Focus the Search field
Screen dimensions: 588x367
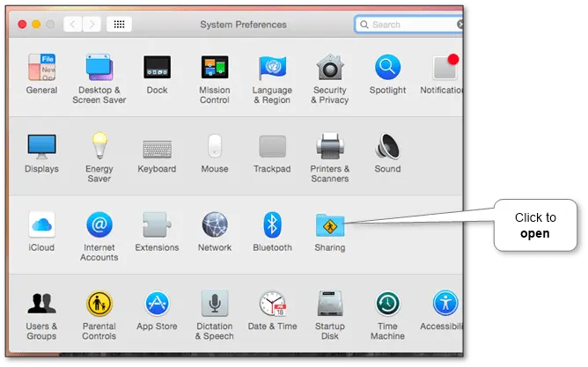click(x=408, y=25)
